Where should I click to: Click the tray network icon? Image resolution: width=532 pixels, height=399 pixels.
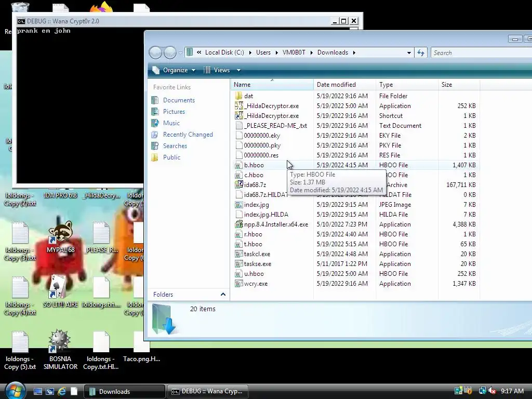tap(482, 391)
